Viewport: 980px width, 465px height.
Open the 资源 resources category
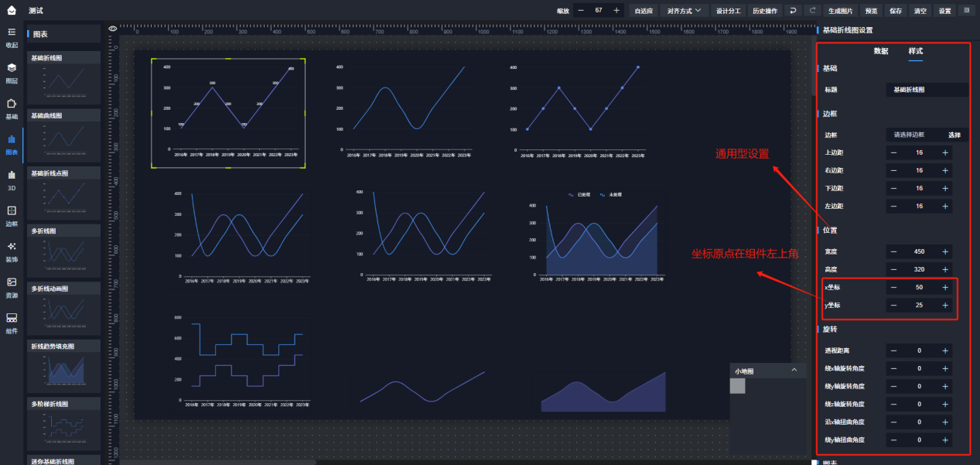point(12,287)
